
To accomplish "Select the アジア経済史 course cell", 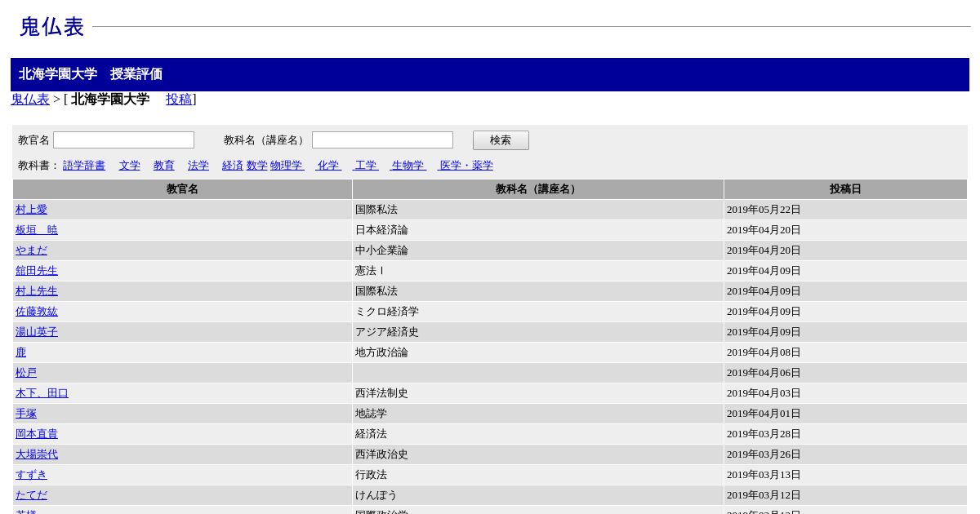I will click(538, 332).
